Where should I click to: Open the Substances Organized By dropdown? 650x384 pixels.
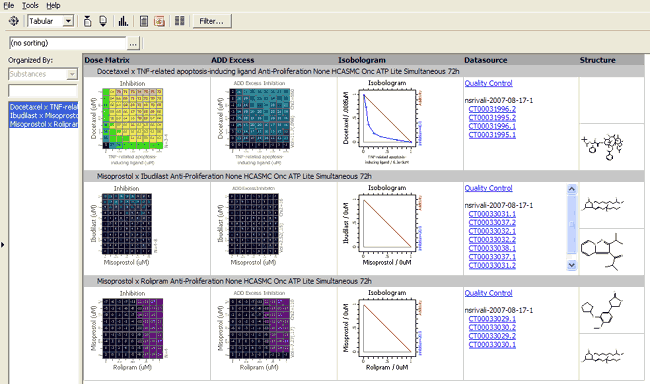[43, 74]
